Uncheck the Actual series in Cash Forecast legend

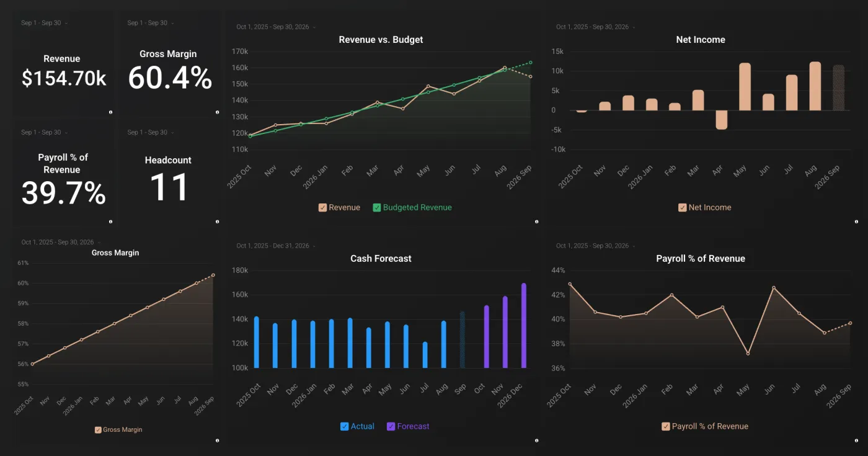[x=344, y=427]
